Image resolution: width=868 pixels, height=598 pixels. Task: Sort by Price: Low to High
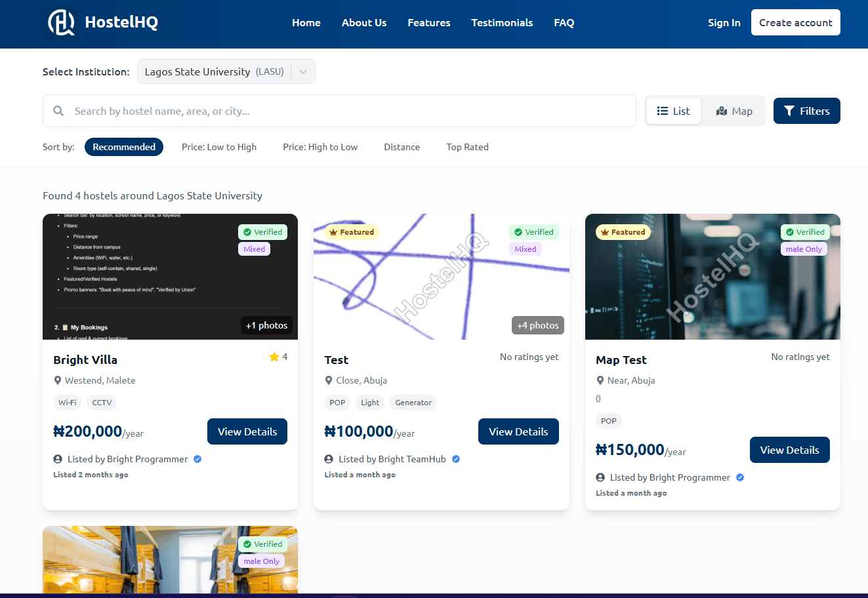(x=219, y=147)
